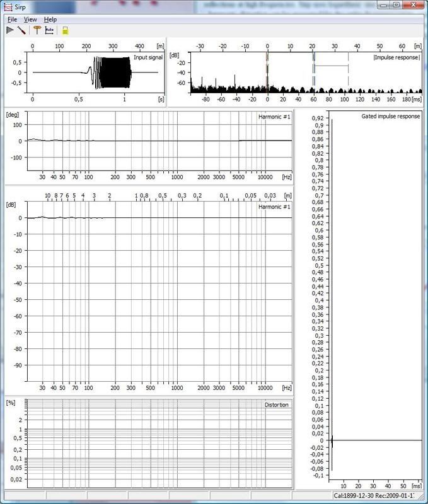Image resolution: width=428 pixels, height=504 pixels.
Task: Click inside the Input signal waveform plot
Action: (95, 72)
